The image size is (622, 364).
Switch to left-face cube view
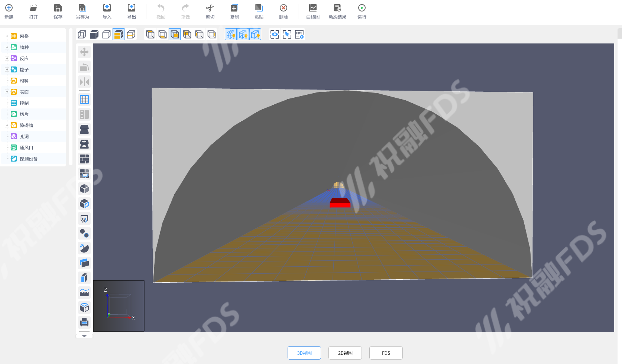click(200, 35)
